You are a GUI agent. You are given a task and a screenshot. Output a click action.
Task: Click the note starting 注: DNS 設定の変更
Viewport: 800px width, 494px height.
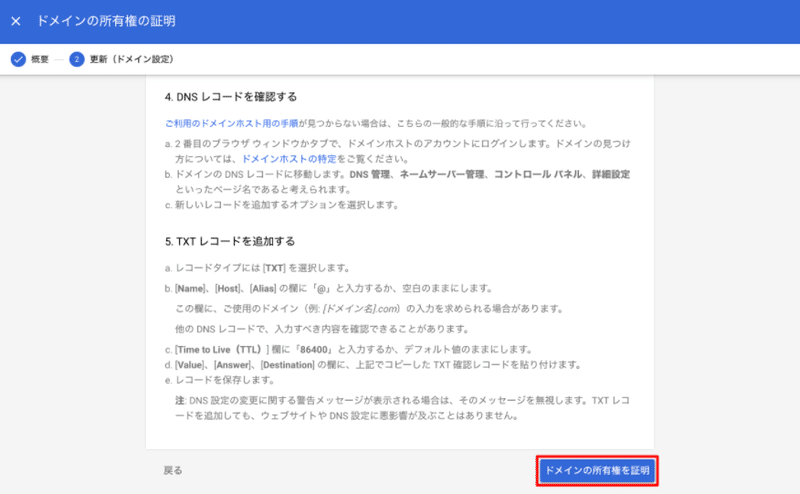pyautogui.click(x=403, y=408)
